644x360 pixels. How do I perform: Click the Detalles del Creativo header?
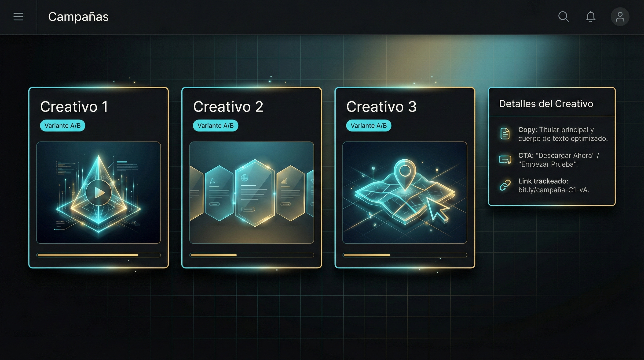tap(546, 104)
